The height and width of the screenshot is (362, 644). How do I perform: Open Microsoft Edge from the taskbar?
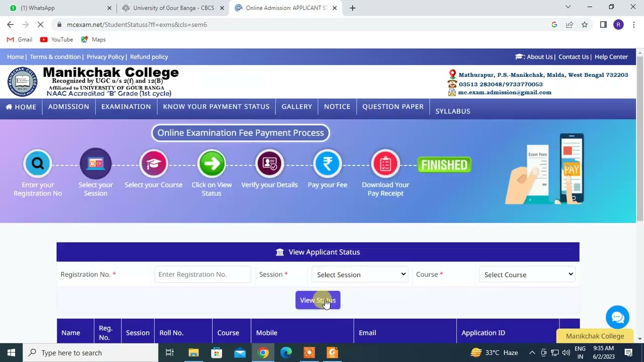pyautogui.click(x=286, y=352)
